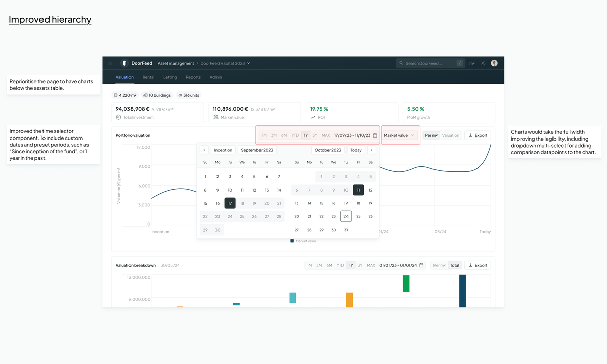The width and height of the screenshot is (607, 364).
Task: Focus the Search DoorFeed field
Action: click(x=430, y=63)
